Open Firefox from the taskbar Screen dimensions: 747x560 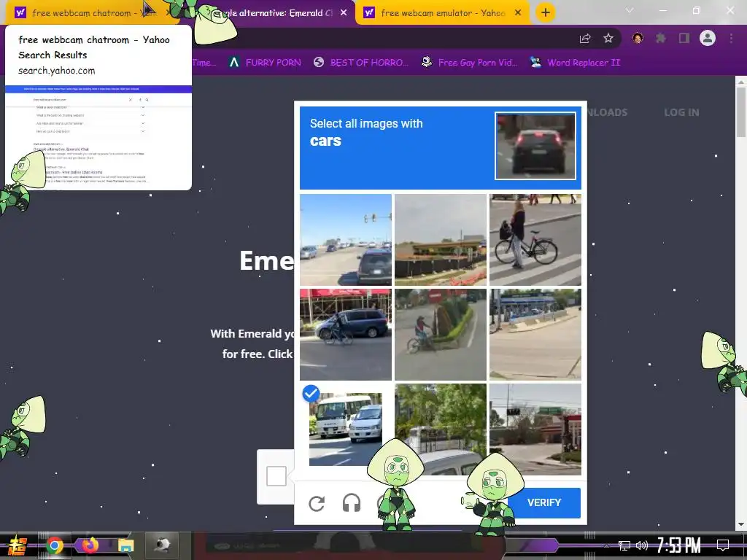point(90,545)
